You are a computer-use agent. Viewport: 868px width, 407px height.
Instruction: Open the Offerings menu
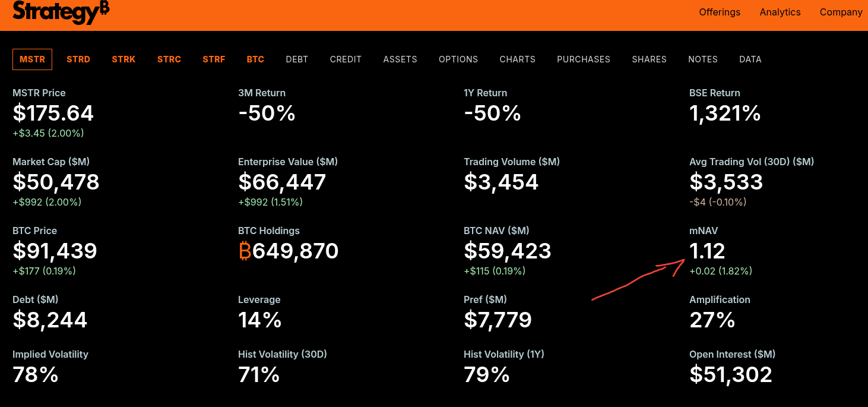click(x=720, y=12)
